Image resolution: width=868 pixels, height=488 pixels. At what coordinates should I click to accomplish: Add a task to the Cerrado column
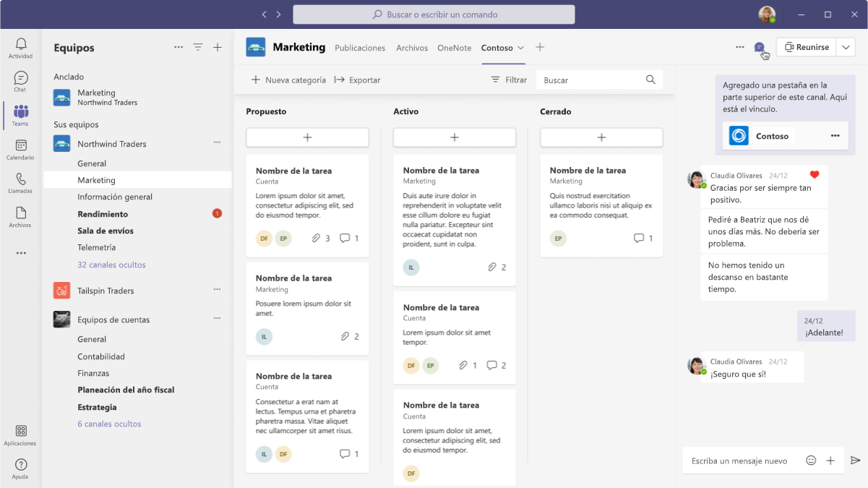click(601, 137)
